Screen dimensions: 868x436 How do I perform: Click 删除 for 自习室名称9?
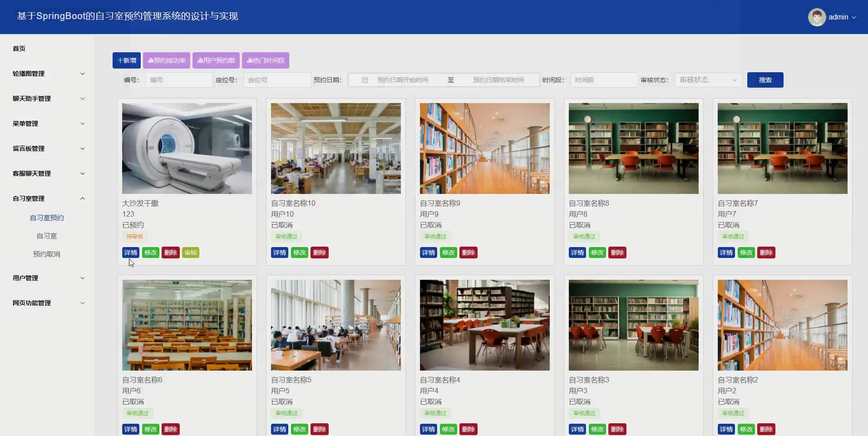pos(469,253)
